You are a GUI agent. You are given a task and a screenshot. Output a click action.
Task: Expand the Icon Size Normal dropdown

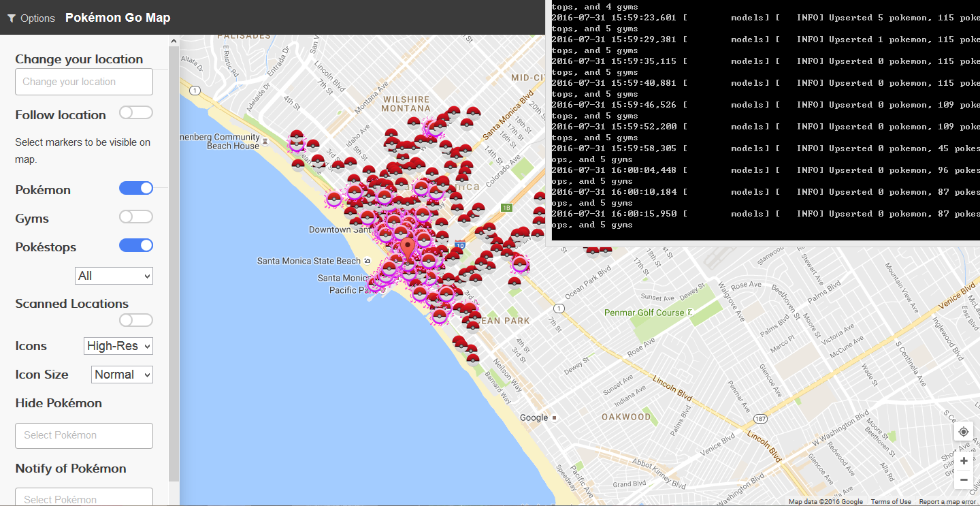click(122, 375)
